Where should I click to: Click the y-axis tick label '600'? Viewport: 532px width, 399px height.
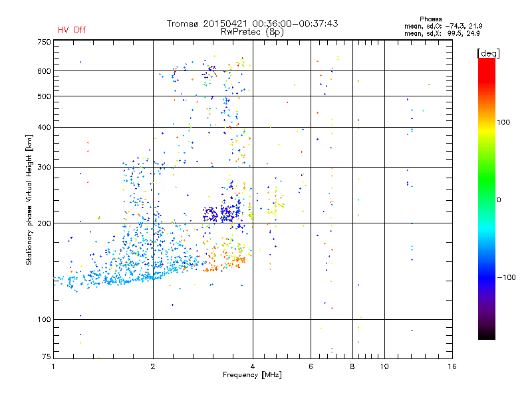pyautogui.click(x=44, y=71)
